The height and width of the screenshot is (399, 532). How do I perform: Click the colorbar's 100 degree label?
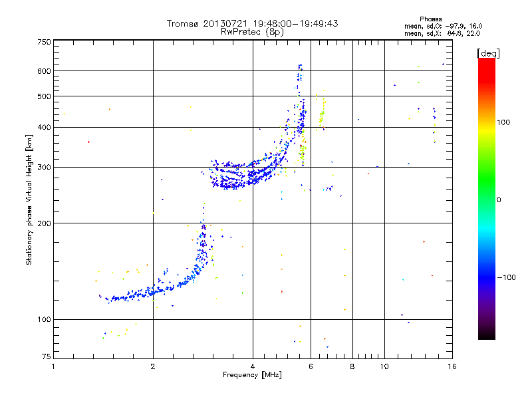[503, 122]
